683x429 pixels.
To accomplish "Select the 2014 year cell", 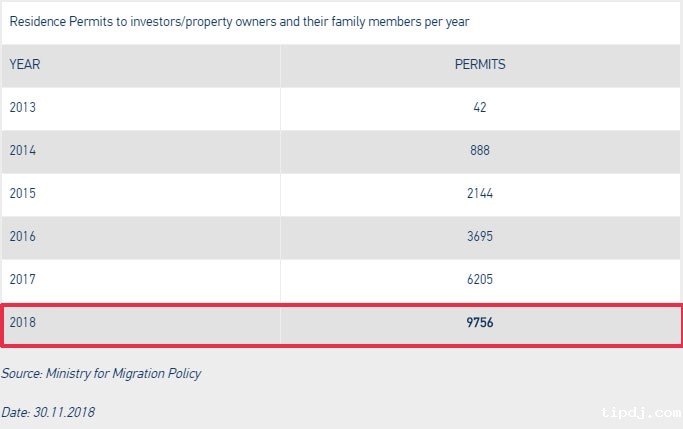I will 22,151.
